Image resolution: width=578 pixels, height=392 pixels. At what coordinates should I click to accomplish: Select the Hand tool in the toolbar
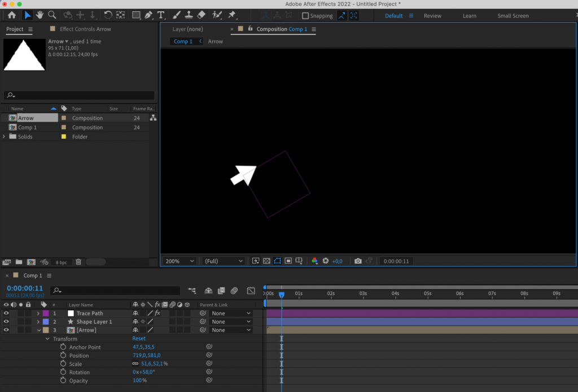(x=40, y=15)
